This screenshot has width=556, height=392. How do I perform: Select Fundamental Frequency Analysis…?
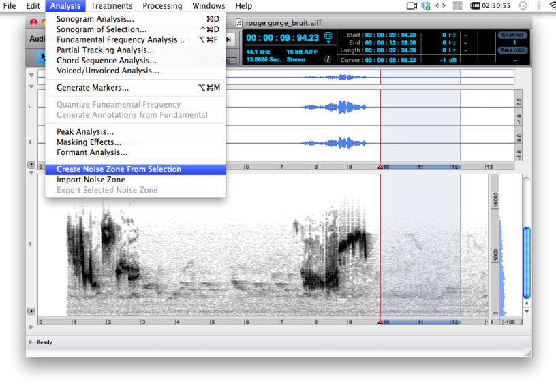point(136,39)
